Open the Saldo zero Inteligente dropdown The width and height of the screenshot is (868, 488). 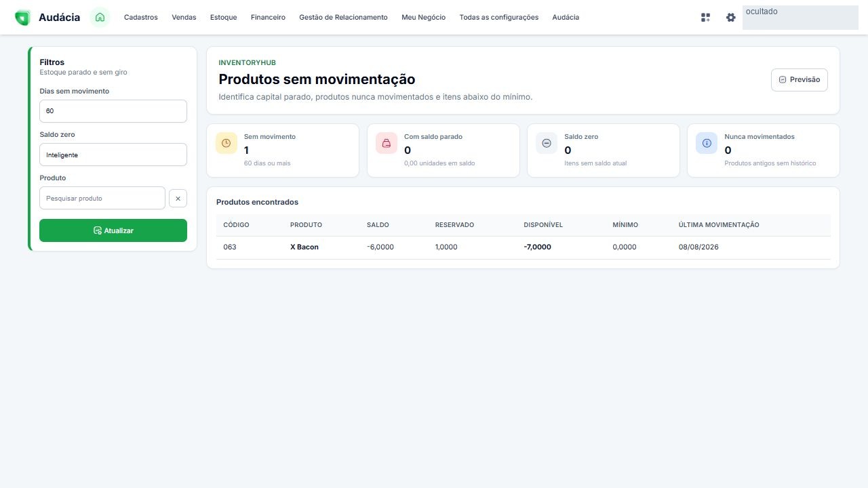(113, 155)
